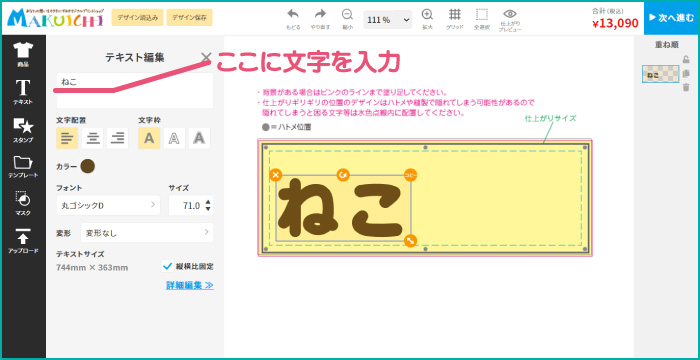Delete text object with orange X handle
This screenshot has width=700, height=360.
[276, 175]
